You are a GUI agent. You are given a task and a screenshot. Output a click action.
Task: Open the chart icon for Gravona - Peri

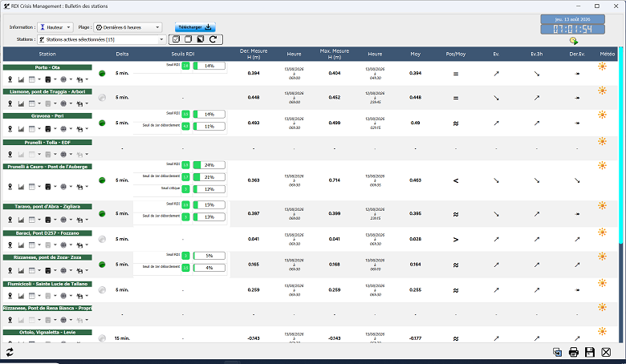[x=21, y=129]
